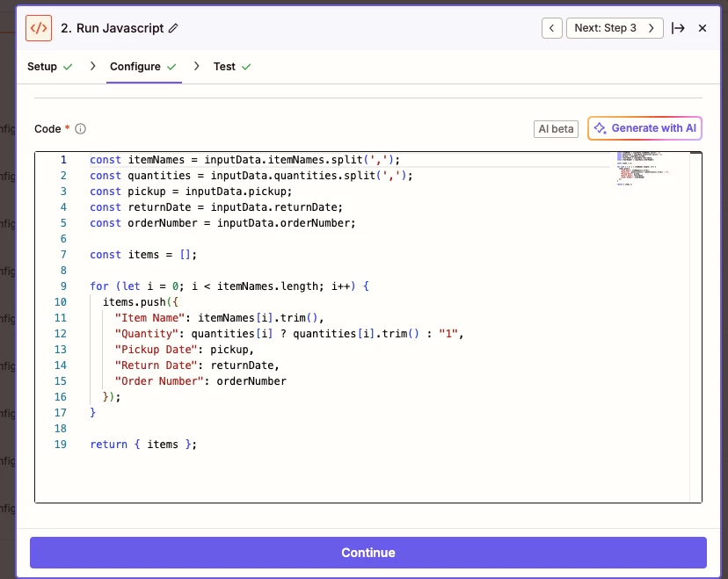Click the "Pickup Date" property line
Image resolution: width=728 pixels, height=579 pixels.
pyautogui.click(x=185, y=350)
